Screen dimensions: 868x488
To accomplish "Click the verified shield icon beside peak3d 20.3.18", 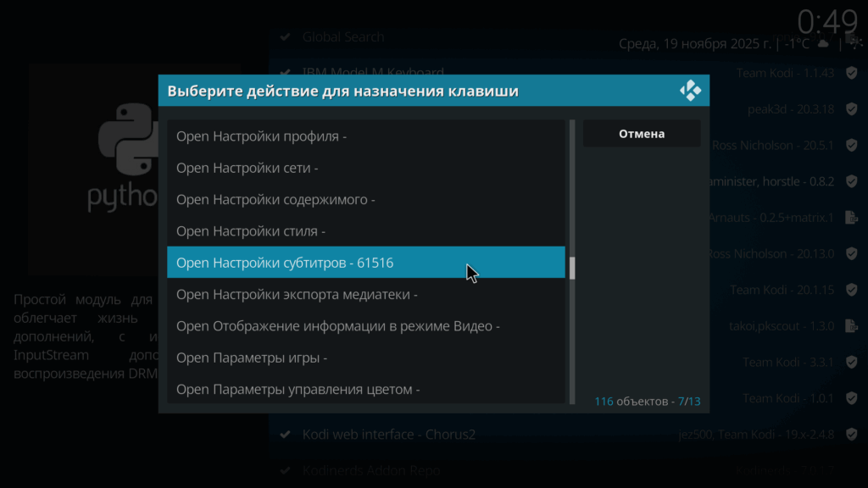I will point(851,109).
